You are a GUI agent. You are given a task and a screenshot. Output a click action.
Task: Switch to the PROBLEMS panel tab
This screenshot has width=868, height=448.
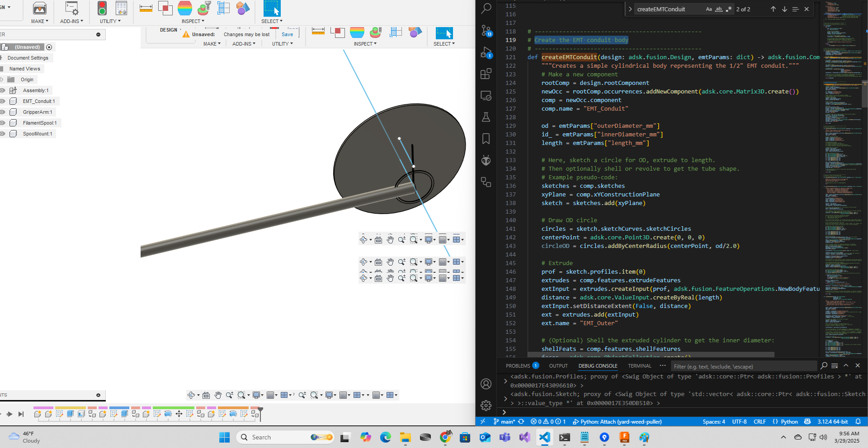tap(518, 366)
